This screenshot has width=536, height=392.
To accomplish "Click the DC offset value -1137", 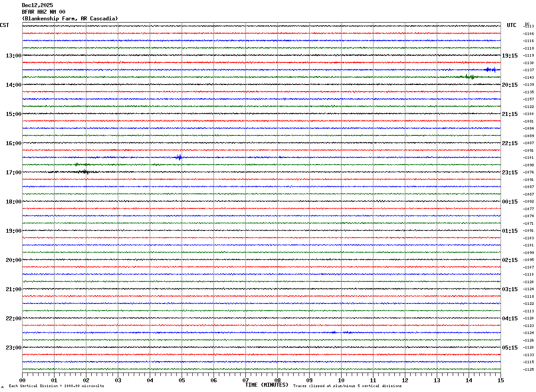I will pyautogui.click(x=528, y=70).
